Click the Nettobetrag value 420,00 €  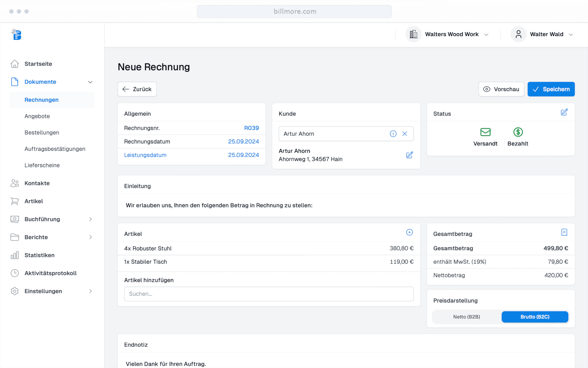click(x=556, y=275)
